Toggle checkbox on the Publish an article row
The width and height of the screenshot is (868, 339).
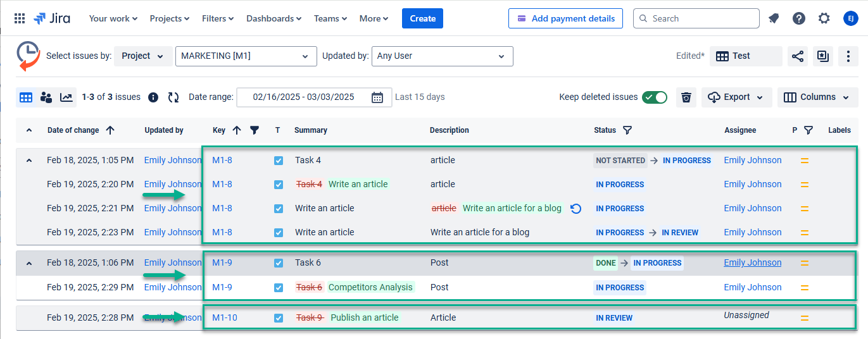[279, 318]
